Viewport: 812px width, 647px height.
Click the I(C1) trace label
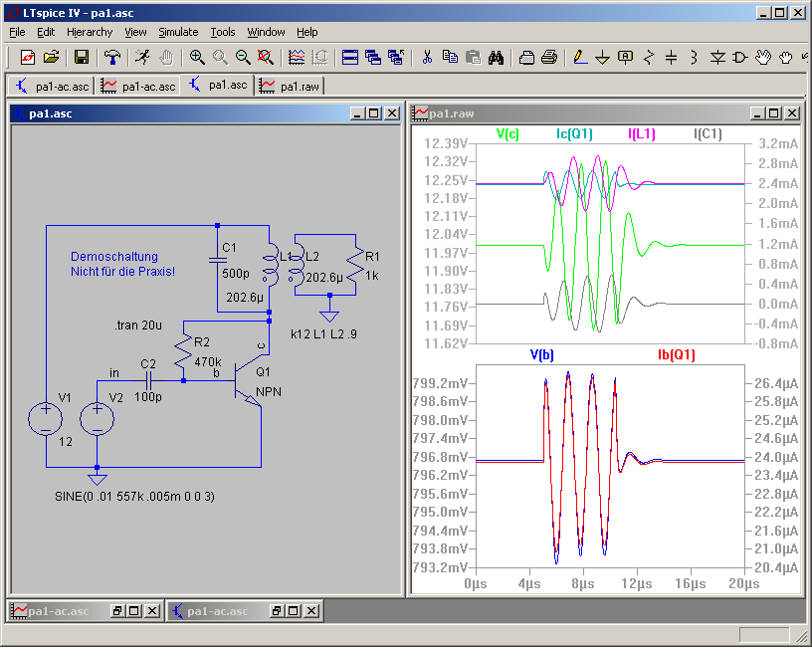click(x=708, y=134)
